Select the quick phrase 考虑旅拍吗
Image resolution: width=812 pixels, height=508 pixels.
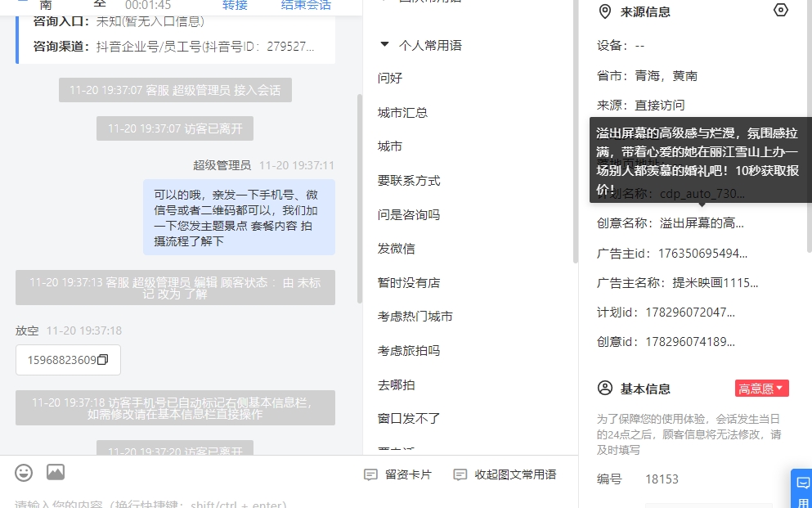(409, 351)
